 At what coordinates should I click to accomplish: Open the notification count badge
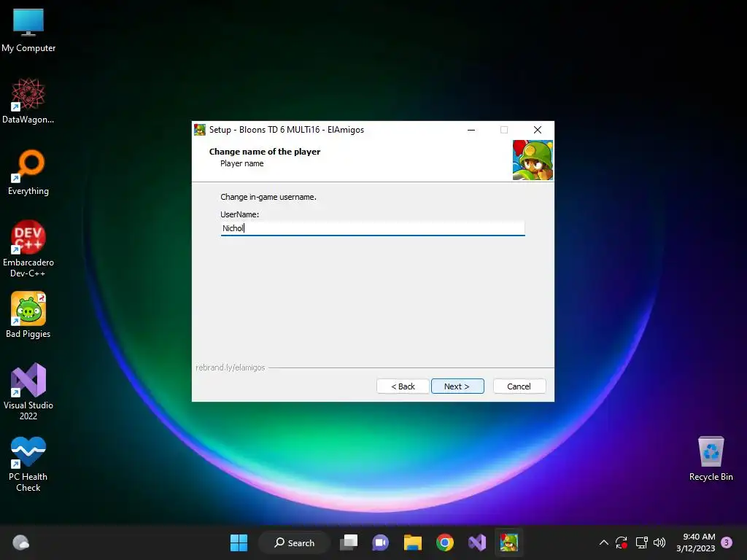click(727, 542)
